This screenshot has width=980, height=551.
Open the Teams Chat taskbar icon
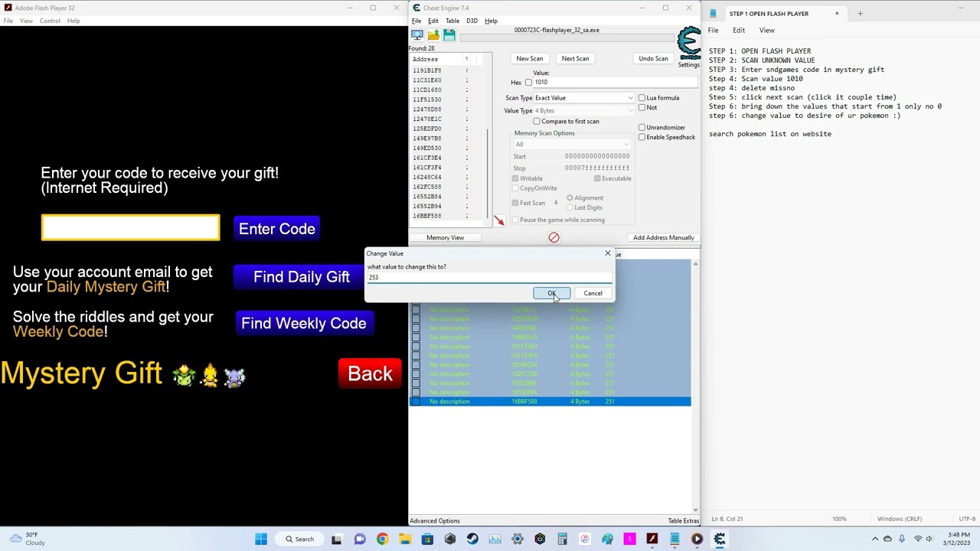click(360, 539)
